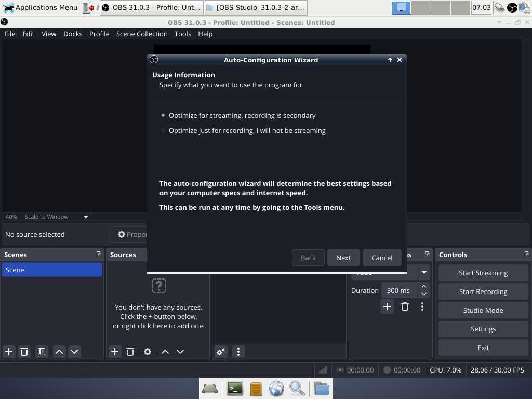
Task: Open web browser globe icon in dock
Action: pos(276,389)
